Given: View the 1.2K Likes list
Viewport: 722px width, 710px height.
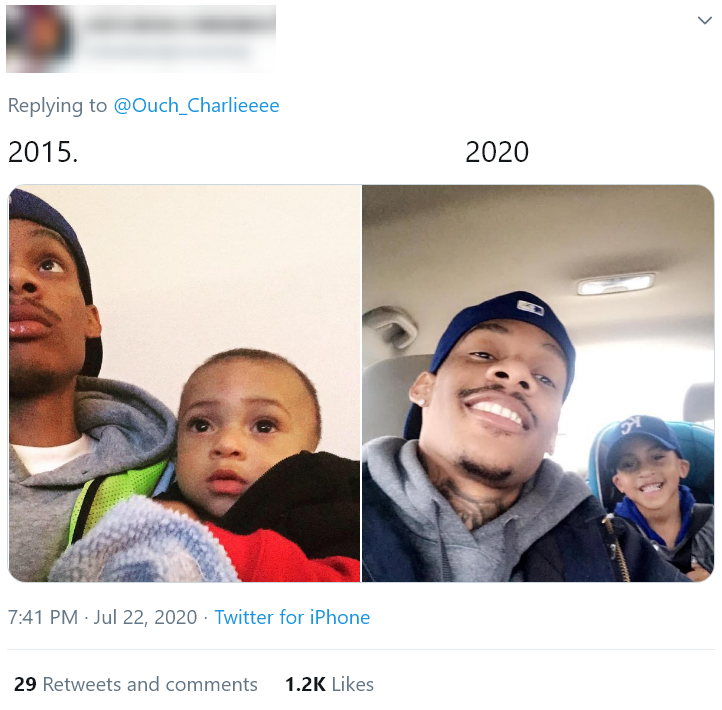Looking at the screenshot, I should [x=329, y=684].
